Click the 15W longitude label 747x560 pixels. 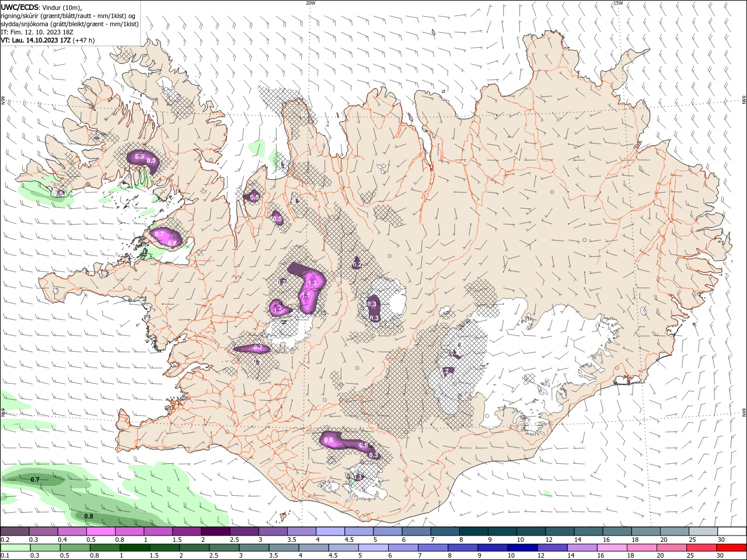pos(617,3)
